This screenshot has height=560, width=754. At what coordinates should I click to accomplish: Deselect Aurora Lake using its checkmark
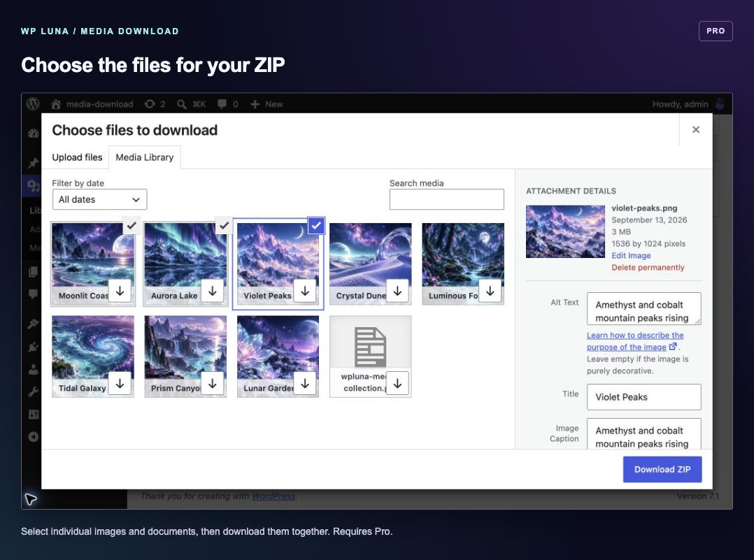click(x=224, y=225)
